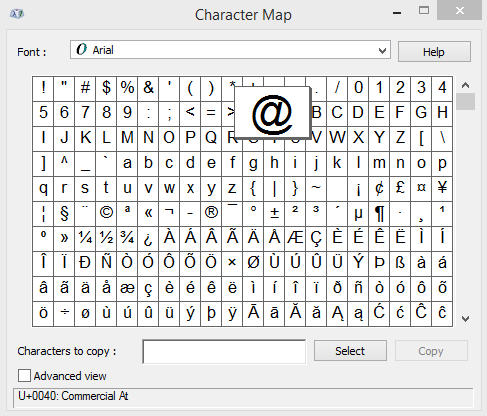487x416 pixels.
Task: Select the yen sign ¥ cell
Action: [x=442, y=188]
